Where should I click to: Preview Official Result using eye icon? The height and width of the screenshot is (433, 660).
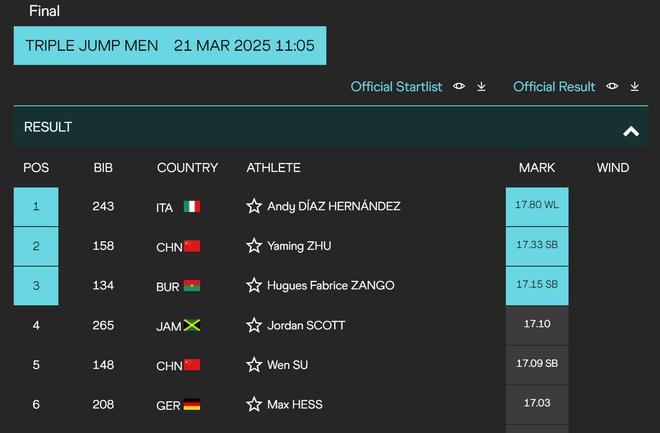point(612,86)
